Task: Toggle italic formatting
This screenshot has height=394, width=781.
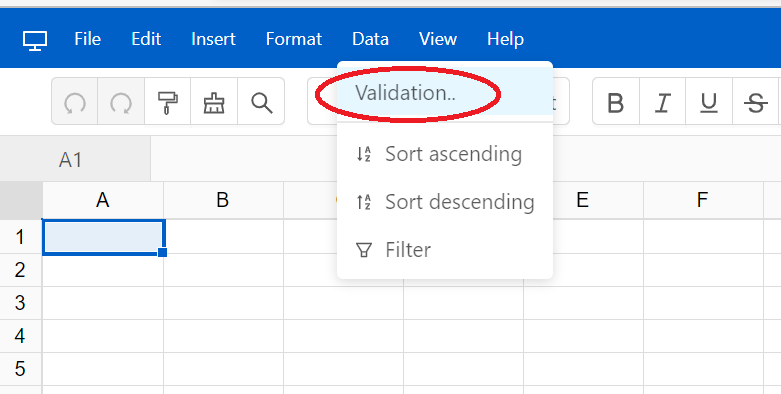Action: (662, 103)
